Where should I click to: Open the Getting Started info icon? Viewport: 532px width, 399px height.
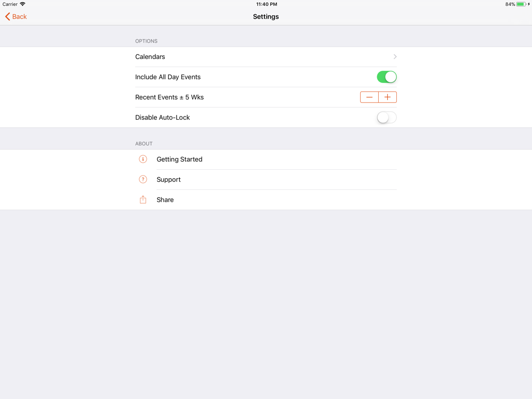[143, 159]
